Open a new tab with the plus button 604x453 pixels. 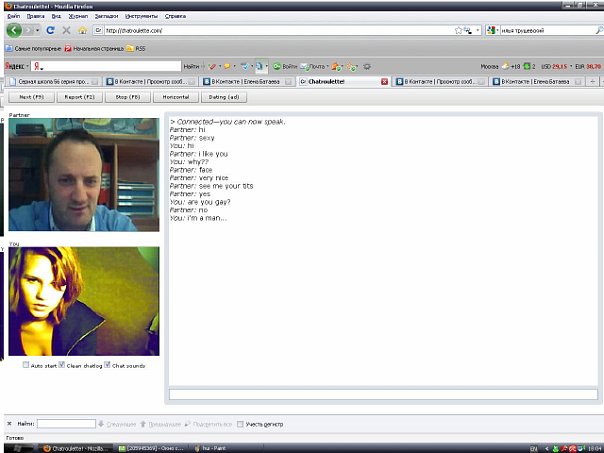click(593, 82)
